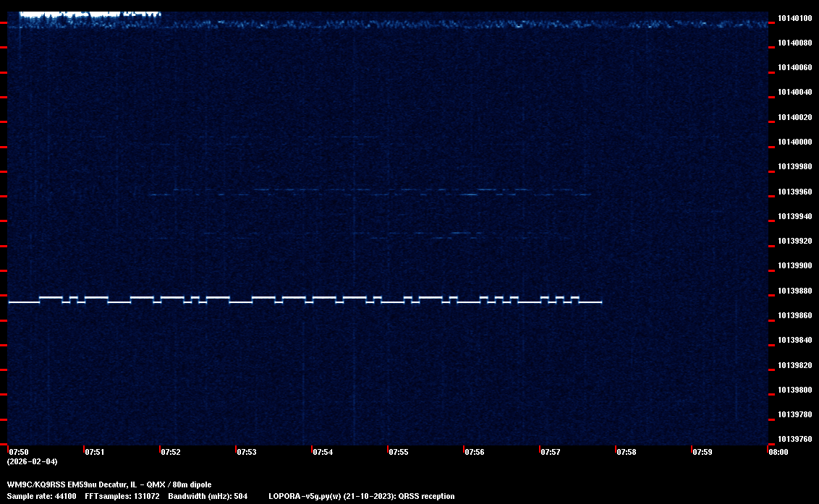Image resolution: width=819 pixels, height=504 pixels.
Task: Click the 10140000 frequency label
Action: click(794, 142)
